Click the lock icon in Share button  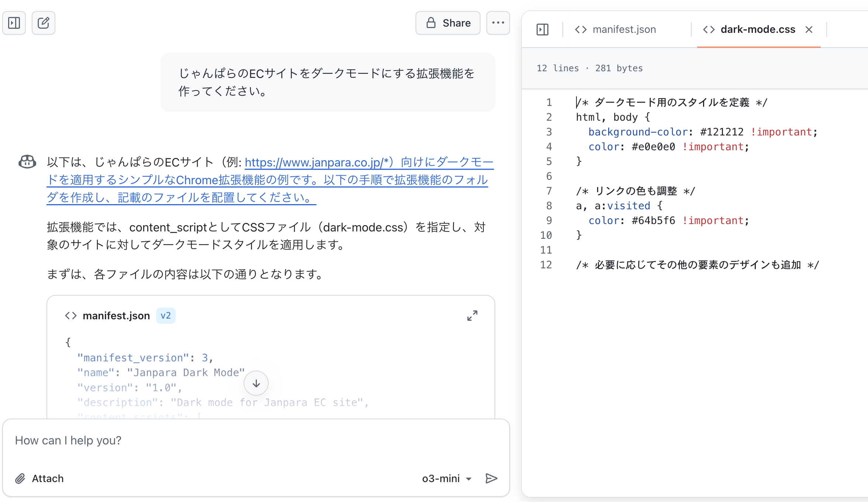coord(431,23)
